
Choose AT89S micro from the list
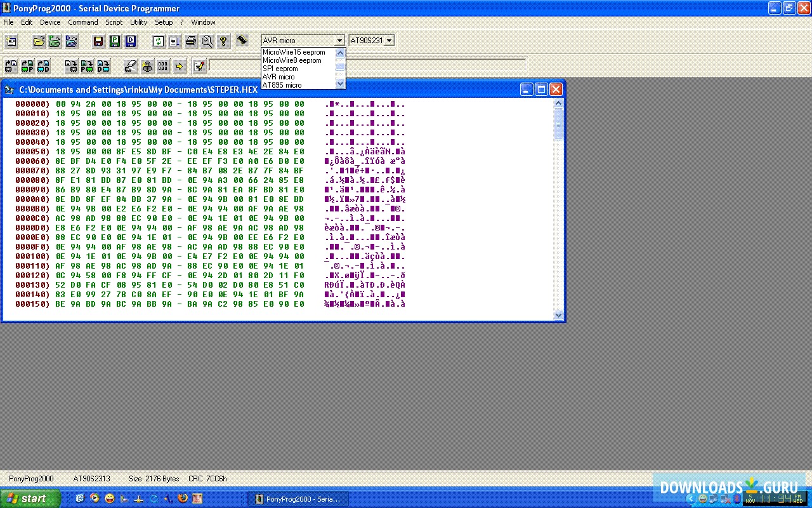298,85
